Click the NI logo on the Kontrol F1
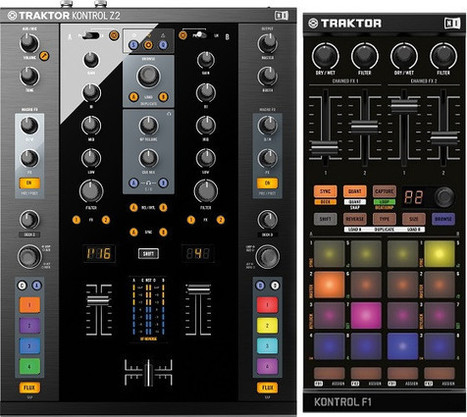The height and width of the screenshot is (417, 467). pyautogui.click(x=452, y=23)
